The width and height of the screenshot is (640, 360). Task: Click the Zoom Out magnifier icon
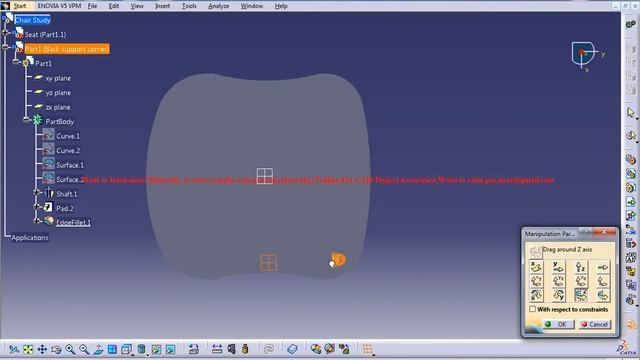point(84,349)
